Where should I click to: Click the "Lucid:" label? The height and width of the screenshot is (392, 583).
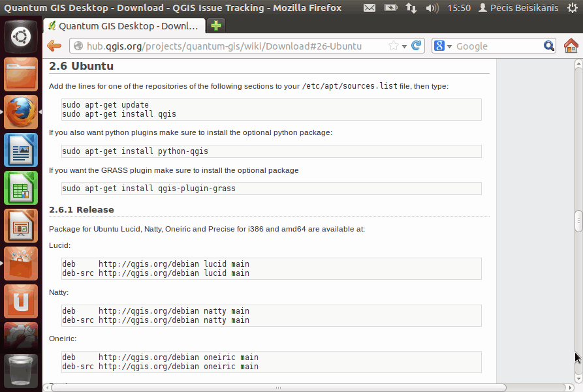[x=59, y=245]
